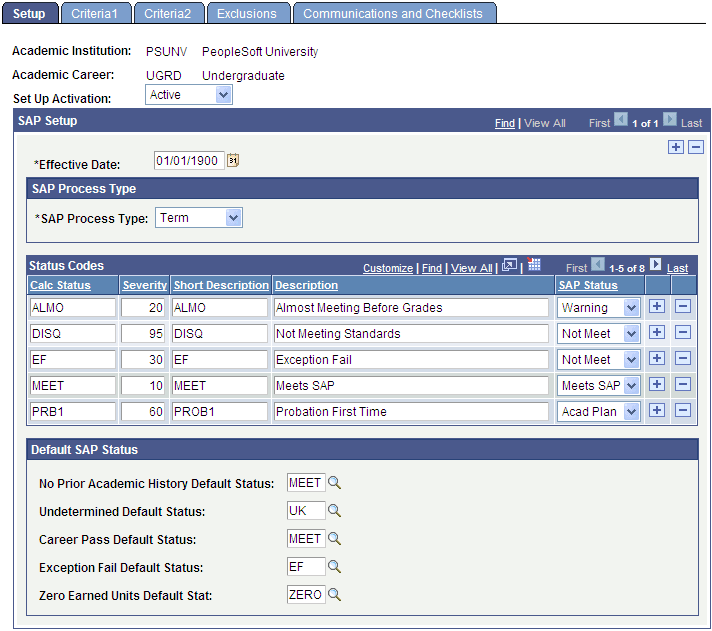The height and width of the screenshot is (631, 712).
Task: Show previous rows in Status Codes grid
Action: pos(598,264)
